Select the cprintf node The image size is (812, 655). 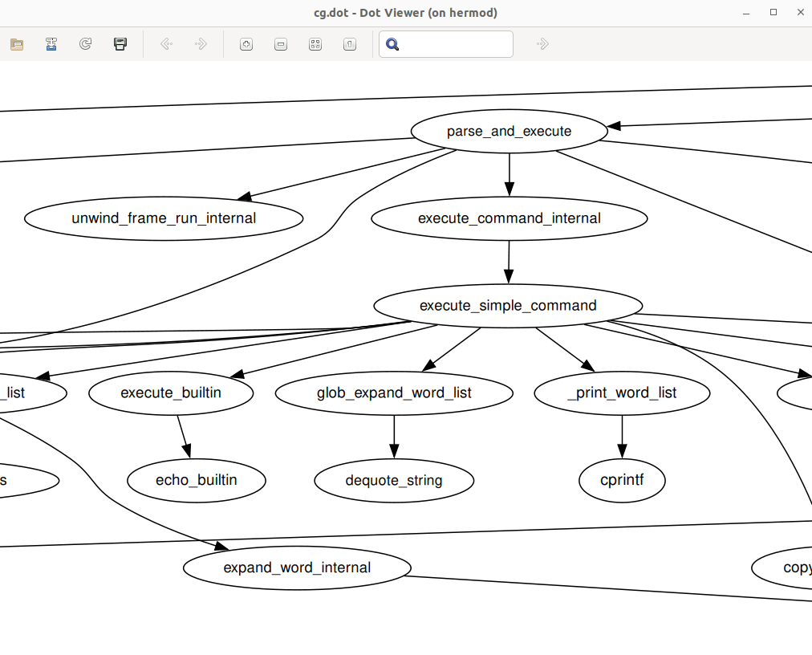[x=622, y=481]
